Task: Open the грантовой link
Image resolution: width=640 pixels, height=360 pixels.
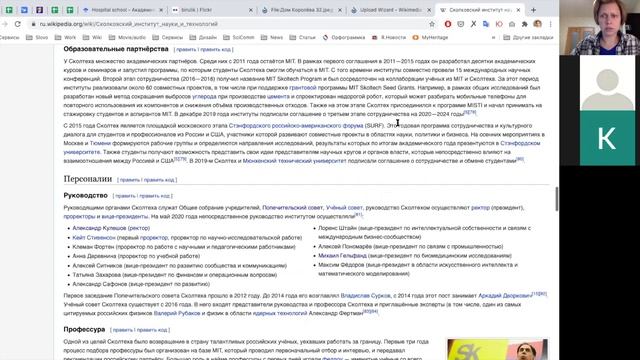Action: (x=303, y=88)
